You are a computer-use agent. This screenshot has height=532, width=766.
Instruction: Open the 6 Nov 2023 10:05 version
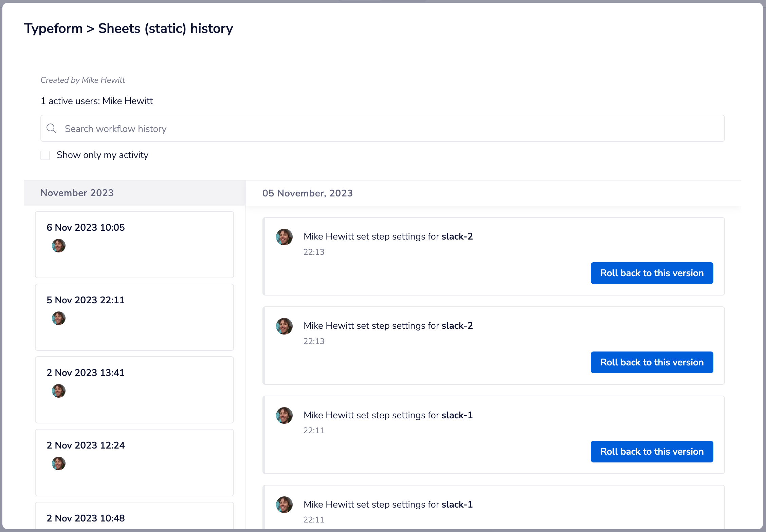[134, 244]
